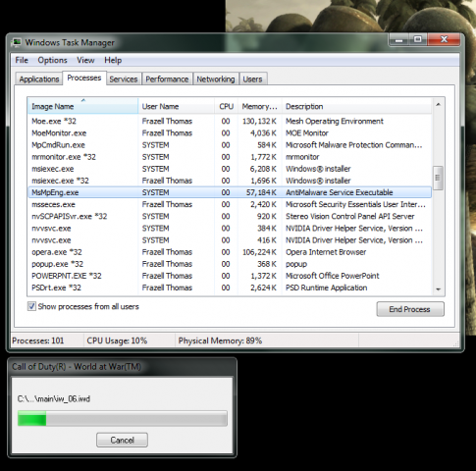Click the scrollbar up arrow
The height and width of the screenshot is (471, 476).
click(438, 105)
